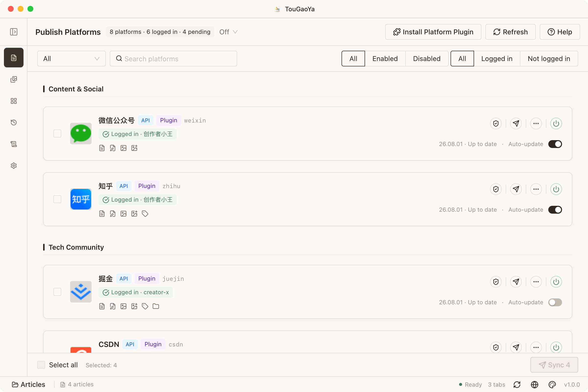Click globe icon in status bar

coord(535,384)
